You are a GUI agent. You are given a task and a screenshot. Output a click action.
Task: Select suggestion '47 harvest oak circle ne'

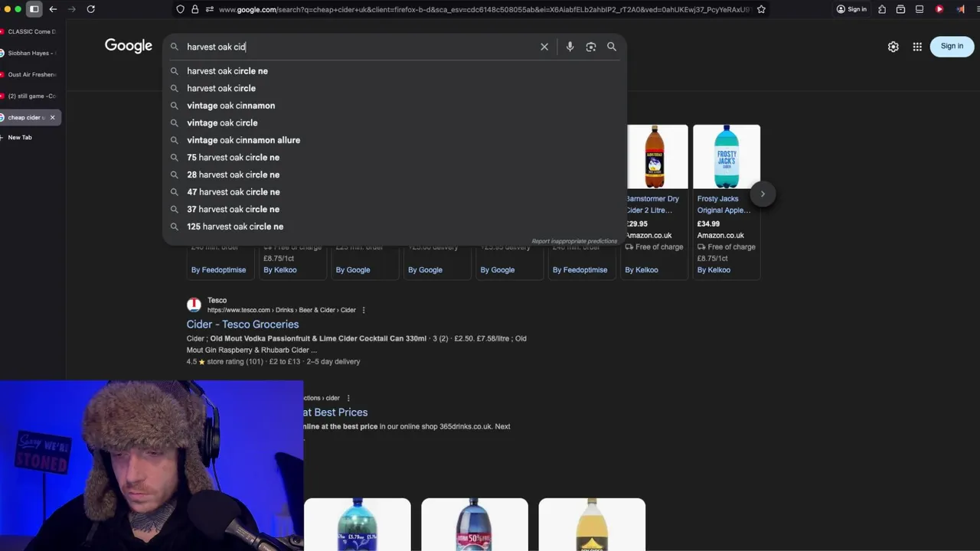point(394,192)
